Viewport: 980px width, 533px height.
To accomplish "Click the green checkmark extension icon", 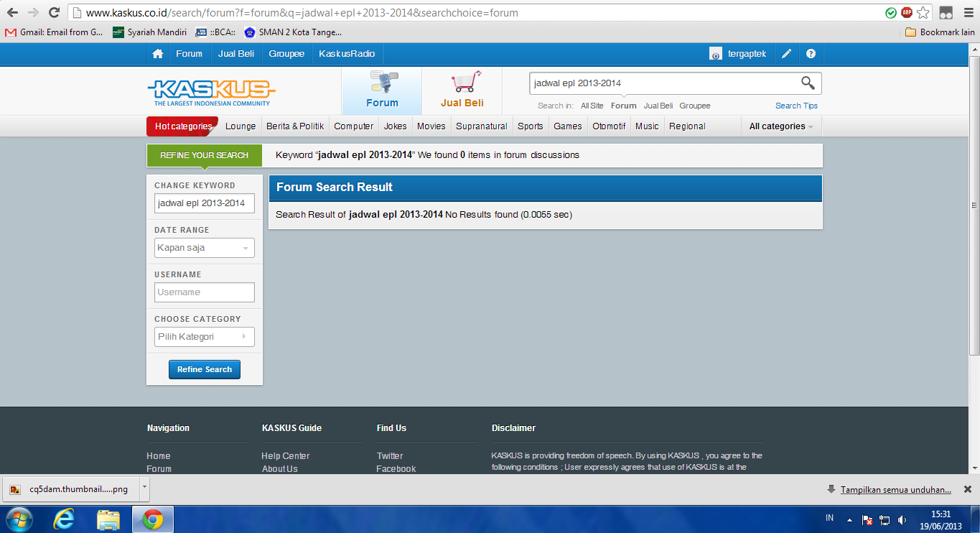I will [891, 12].
